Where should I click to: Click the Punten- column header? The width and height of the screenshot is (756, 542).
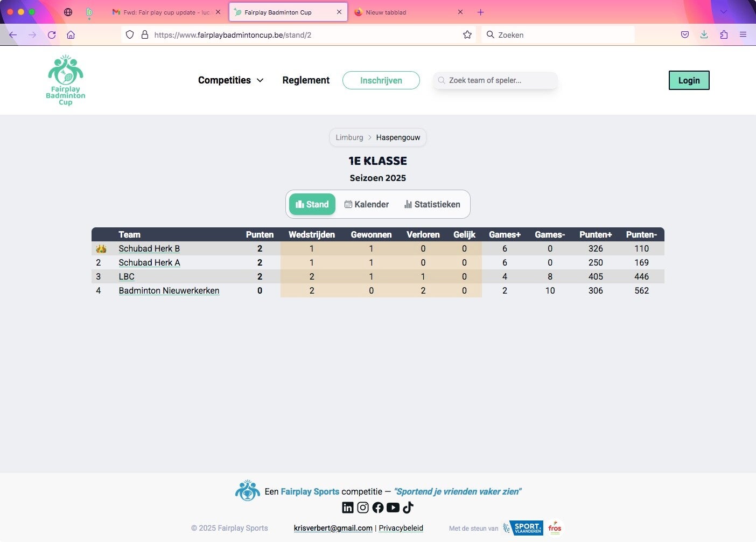pyautogui.click(x=641, y=234)
